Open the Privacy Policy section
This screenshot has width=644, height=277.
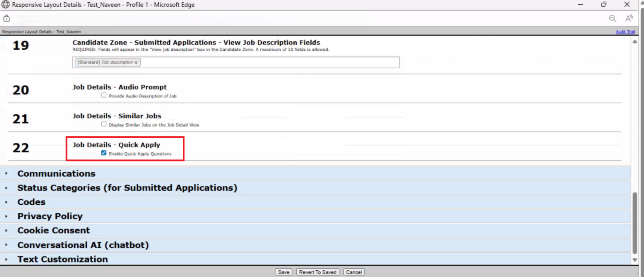(50, 216)
